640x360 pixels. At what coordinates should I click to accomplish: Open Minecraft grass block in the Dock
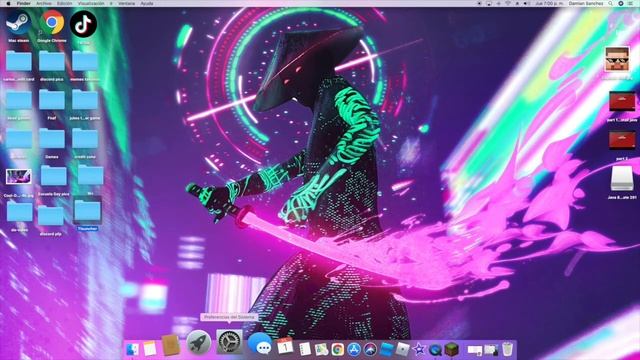pos(451,349)
